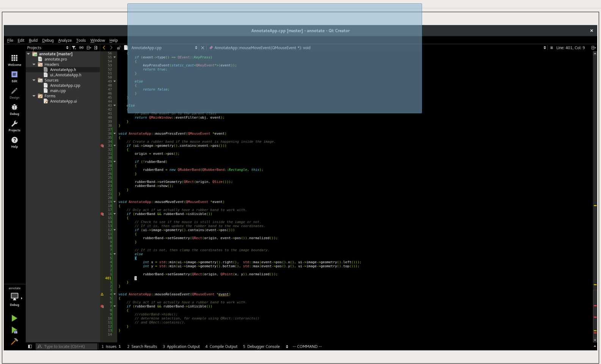
Task: Show the Issues output pane
Action: [x=111, y=347]
